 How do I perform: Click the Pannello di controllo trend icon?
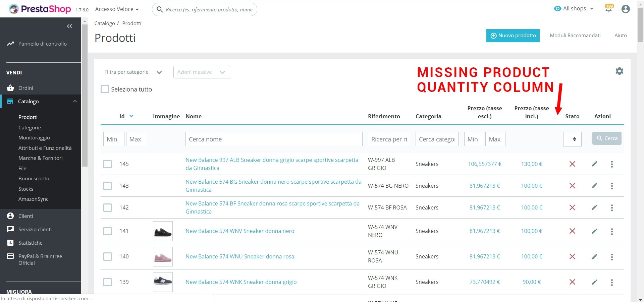click(10, 44)
